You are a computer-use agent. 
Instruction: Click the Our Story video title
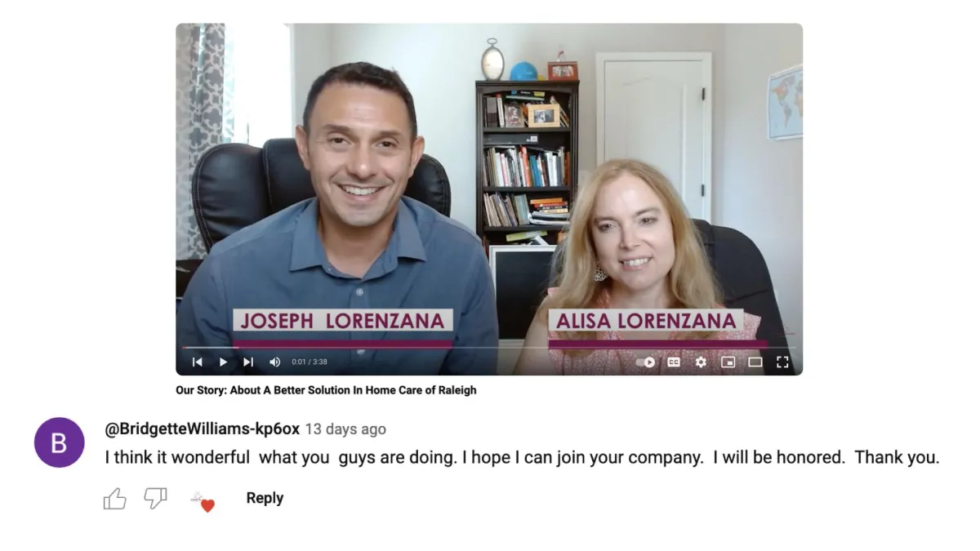pyautogui.click(x=326, y=390)
